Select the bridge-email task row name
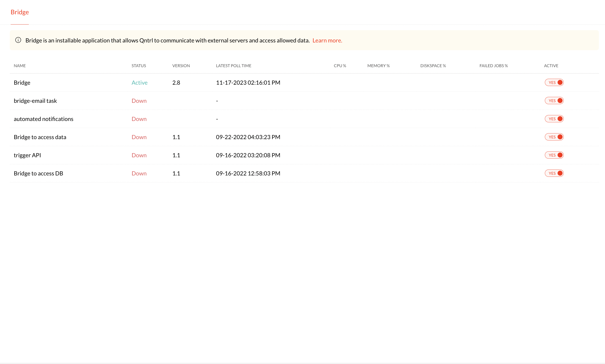The width and height of the screenshot is (605, 364). point(35,101)
